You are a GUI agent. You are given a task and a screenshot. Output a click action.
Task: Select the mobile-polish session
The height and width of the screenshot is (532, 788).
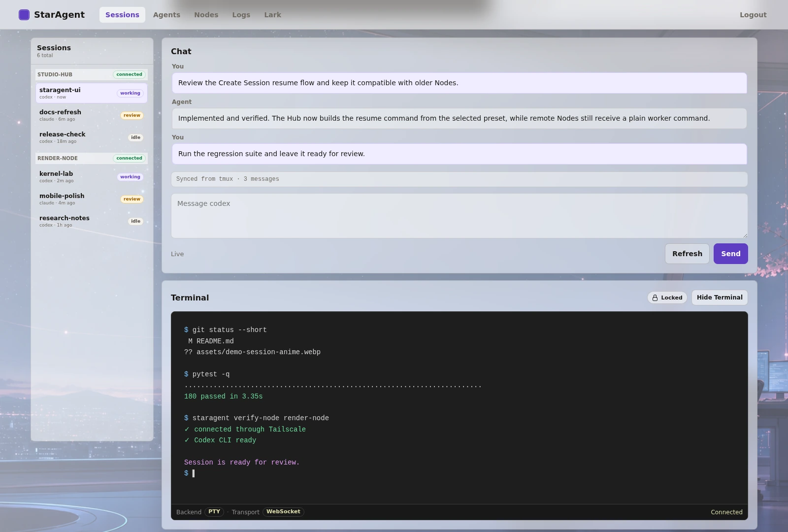click(92, 199)
